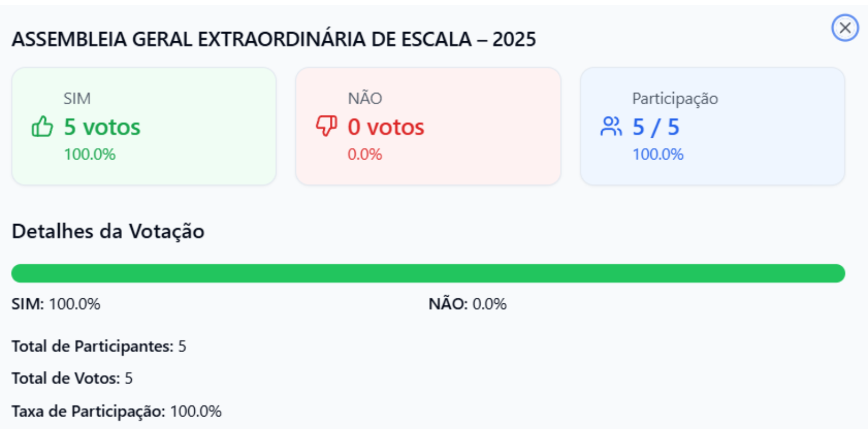Screen dimensions: 868x434
Task: Click the 'NÃO: 0.0%' label below bar
Action: pos(467,304)
